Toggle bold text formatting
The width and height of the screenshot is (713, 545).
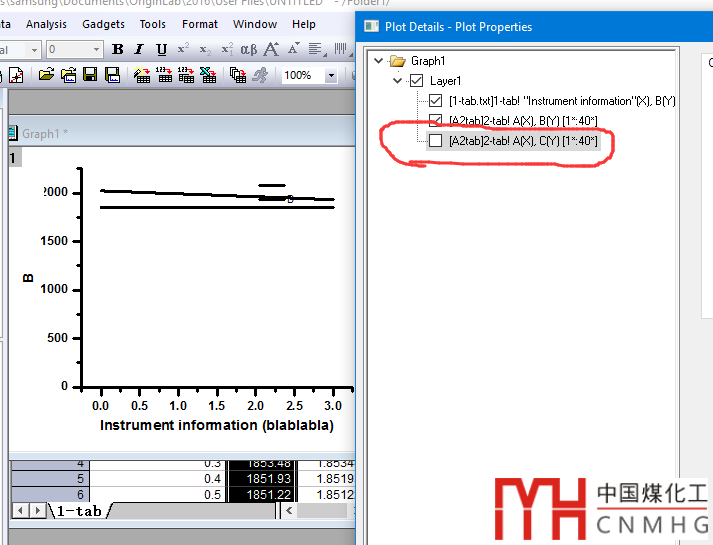pos(118,49)
